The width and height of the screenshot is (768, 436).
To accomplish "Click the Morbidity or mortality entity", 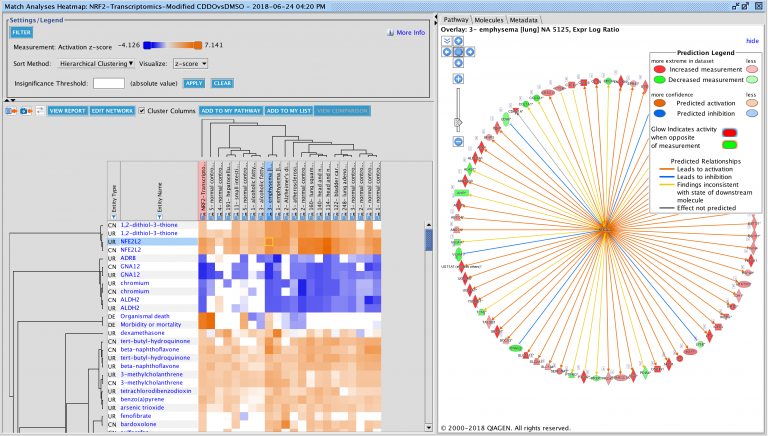I will [151, 325].
